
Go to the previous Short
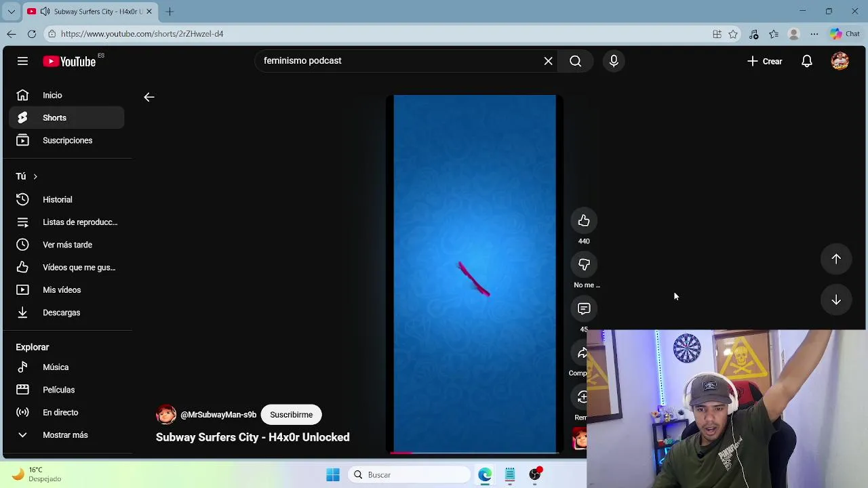pos(836,258)
